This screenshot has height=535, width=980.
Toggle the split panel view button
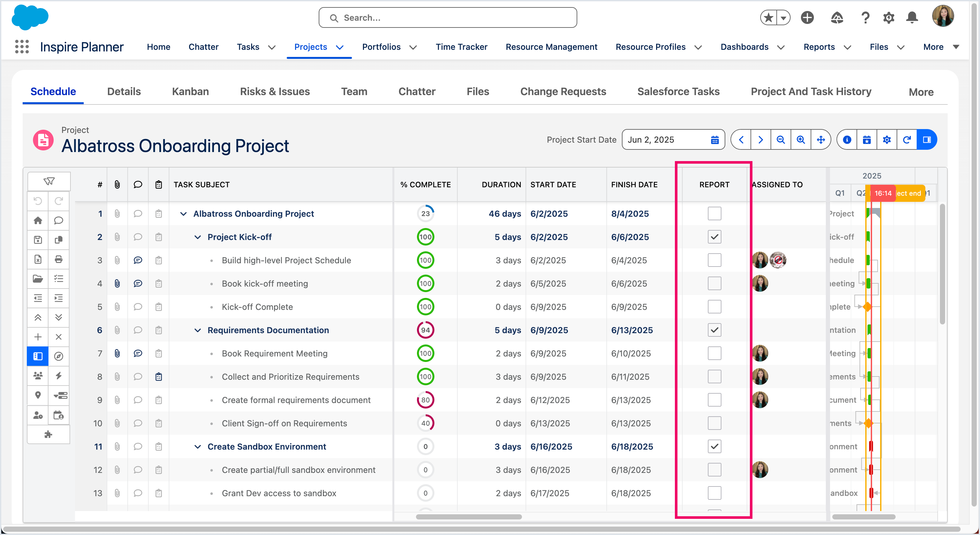[927, 140]
